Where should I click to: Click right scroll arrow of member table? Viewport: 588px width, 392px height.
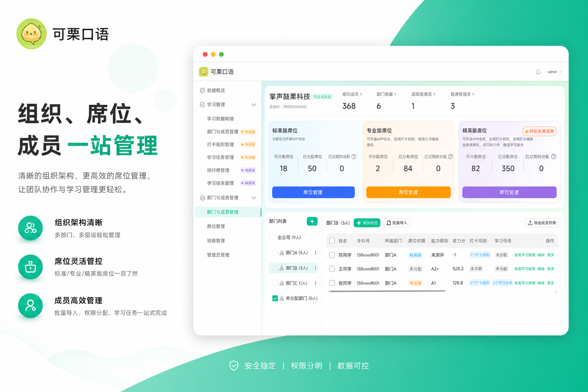[x=556, y=292]
